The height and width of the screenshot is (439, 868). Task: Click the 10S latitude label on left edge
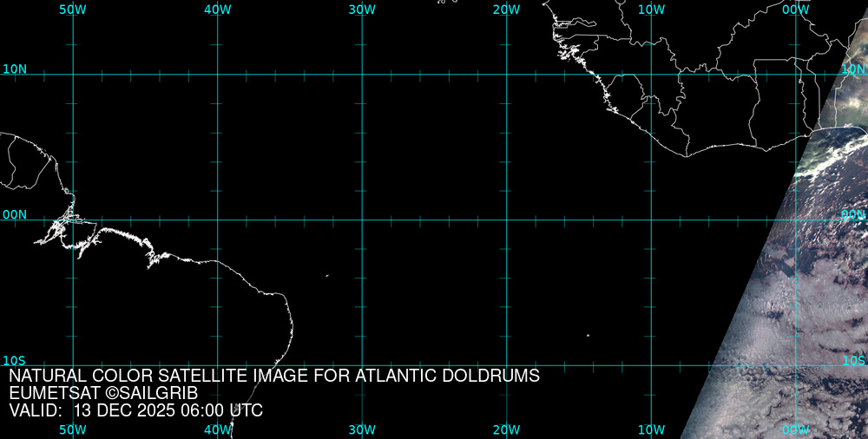(x=14, y=360)
